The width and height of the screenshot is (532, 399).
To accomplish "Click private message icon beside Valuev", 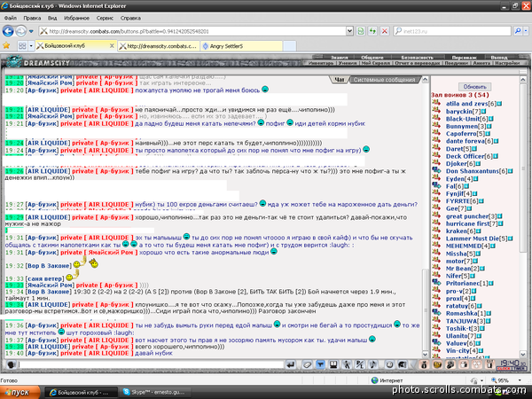I will (436, 342).
